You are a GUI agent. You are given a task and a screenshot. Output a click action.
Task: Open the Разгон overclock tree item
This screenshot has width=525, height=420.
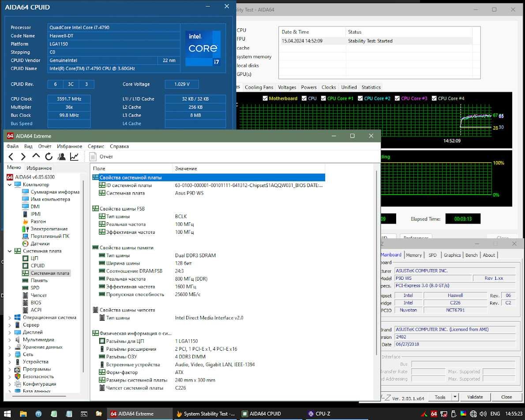tap(38, 221)
